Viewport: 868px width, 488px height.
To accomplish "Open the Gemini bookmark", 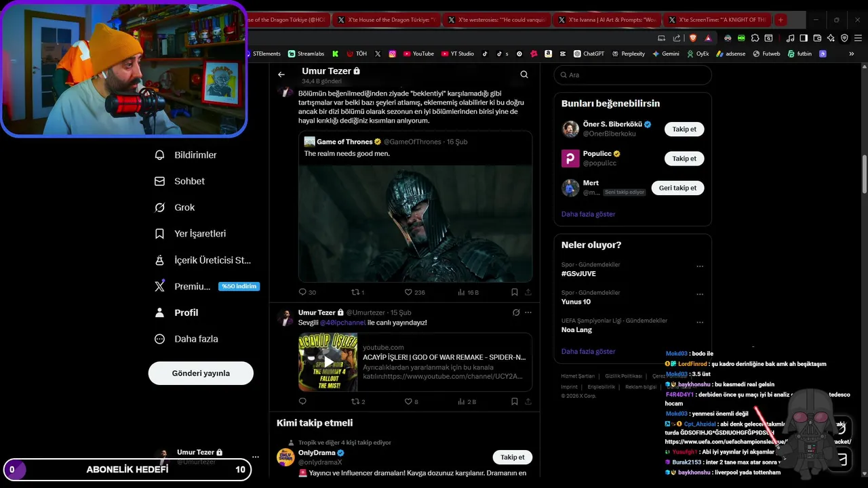I will (666, 54).
